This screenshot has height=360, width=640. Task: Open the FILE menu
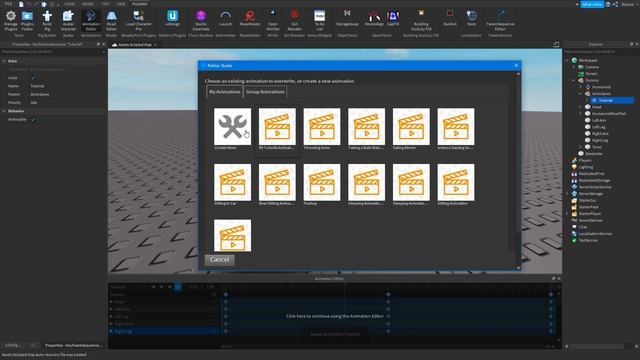point(8,4)
